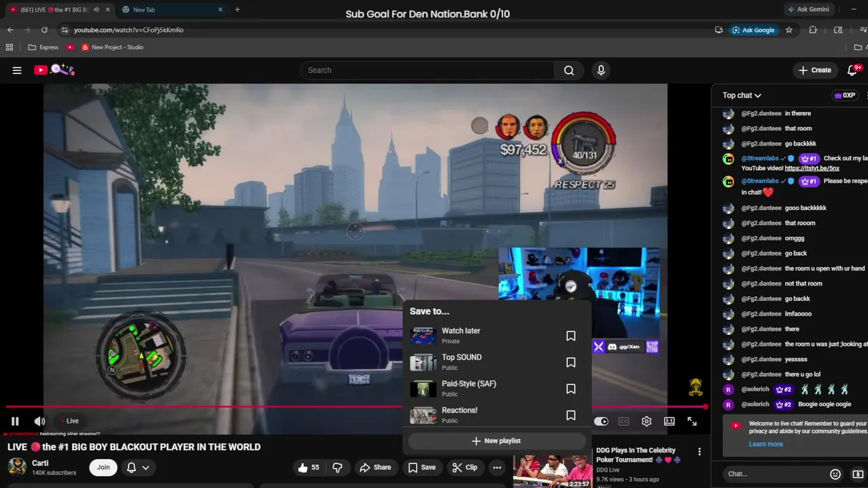This screenshot has height=488, width=868.
Task: Toggle Top SOUND playlist bookmark
Action: (x=571, y=363)
